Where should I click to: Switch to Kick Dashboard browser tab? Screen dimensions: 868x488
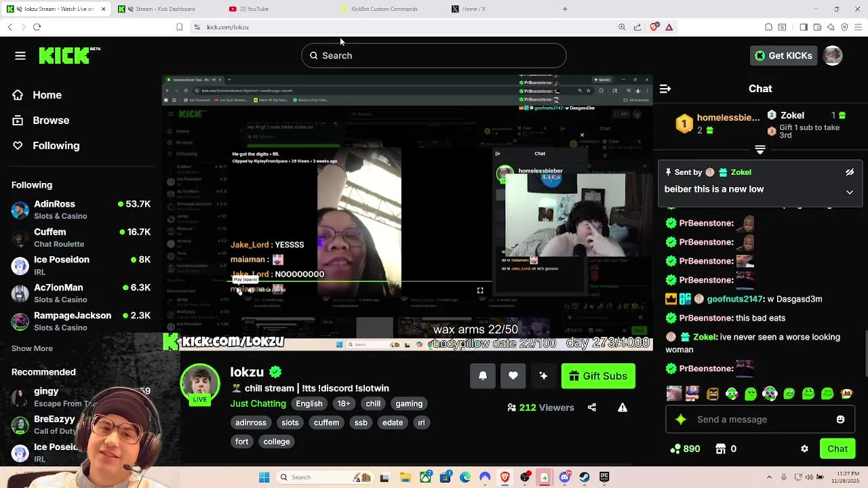coord(165,9)
